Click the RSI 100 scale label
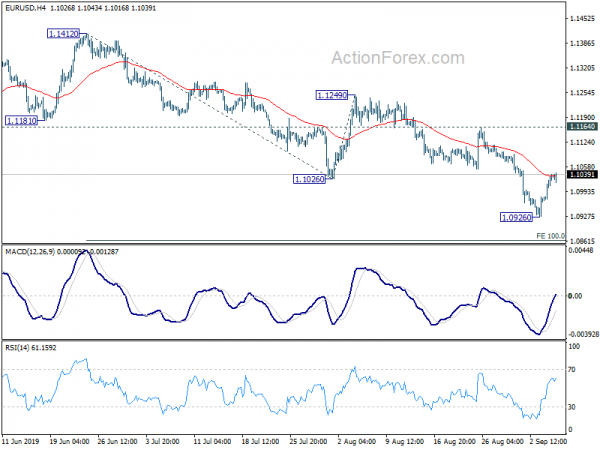The image size is (600, 450). (x=574, y=346)
